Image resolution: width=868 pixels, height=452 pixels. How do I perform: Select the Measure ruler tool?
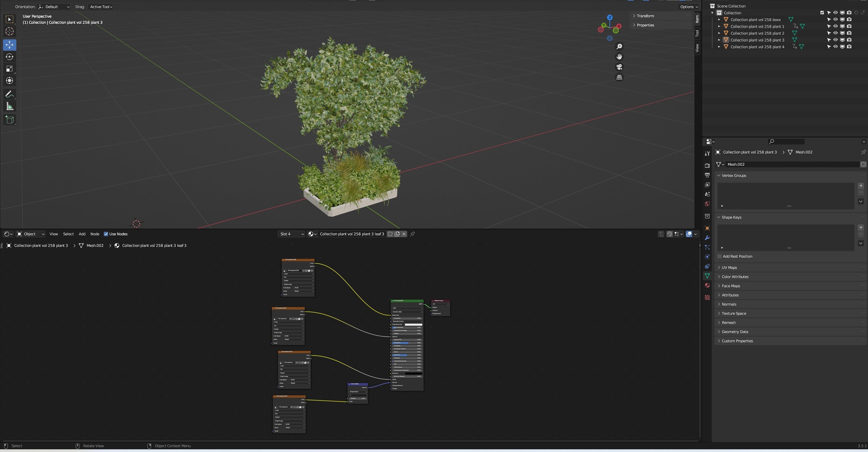tap(9, 107)
